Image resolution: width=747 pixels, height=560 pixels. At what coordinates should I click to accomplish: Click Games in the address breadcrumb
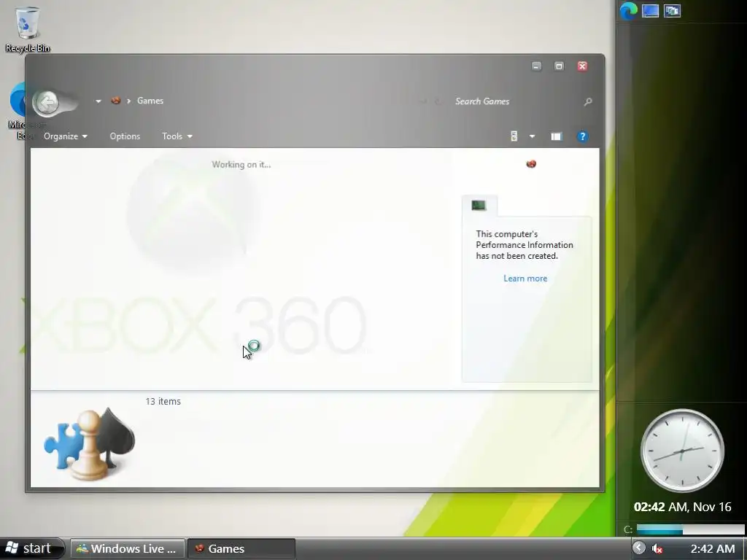point(150,101)
